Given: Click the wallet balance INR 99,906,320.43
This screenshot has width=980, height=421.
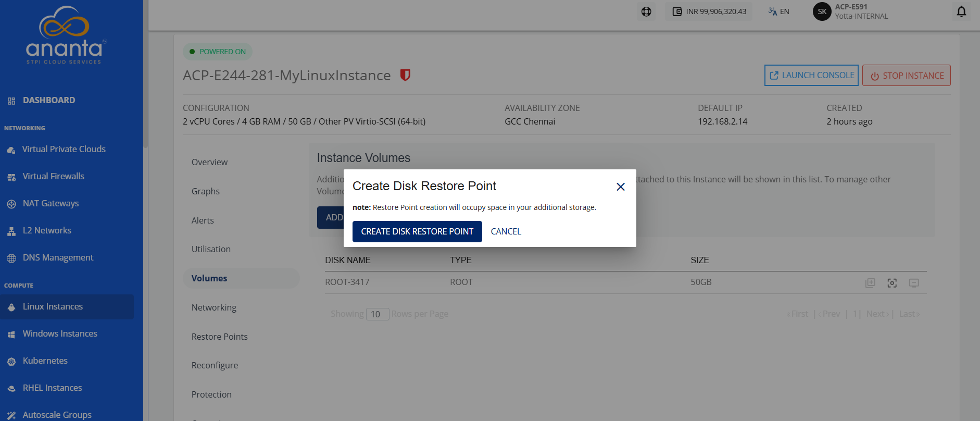Looking at the screenshot, I should pos(709,11).
